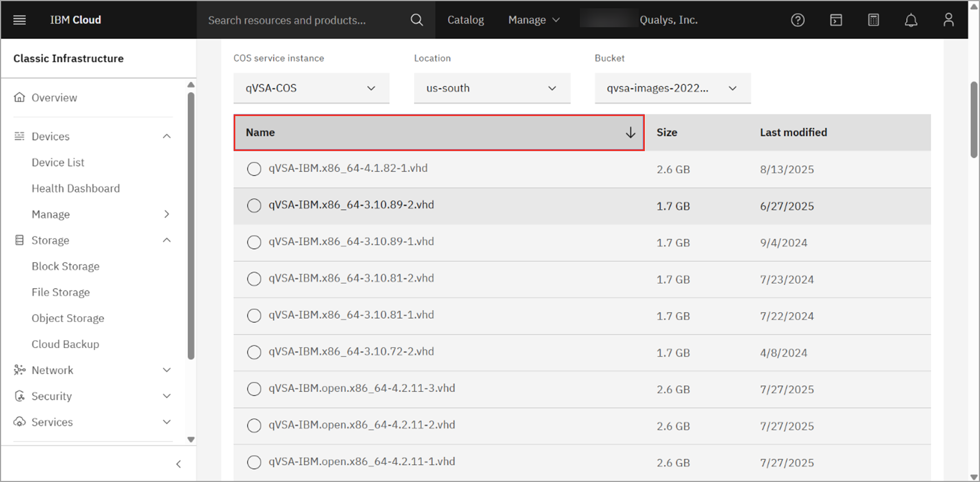Image resolution: width=980 pixels, height=482 pixels.
Task: Open the user profile icon
Action: point(948,20)
